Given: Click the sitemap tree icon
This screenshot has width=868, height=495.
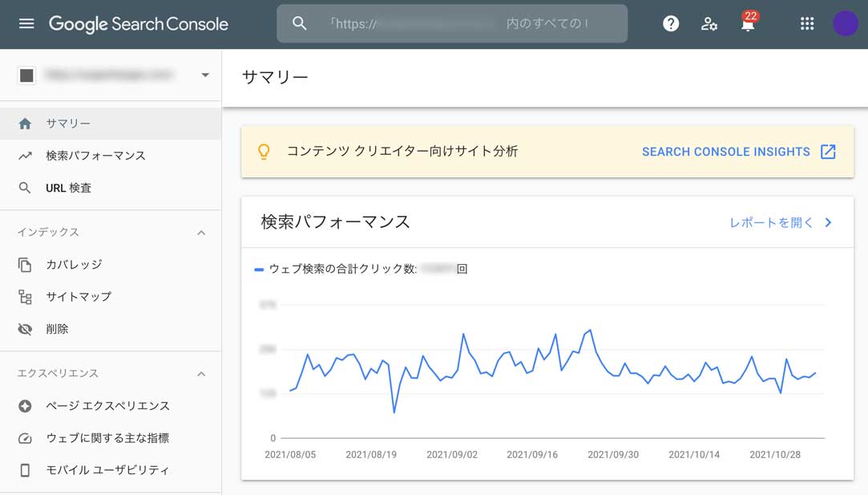Looking at the screenshot, I should coord(25,297).
